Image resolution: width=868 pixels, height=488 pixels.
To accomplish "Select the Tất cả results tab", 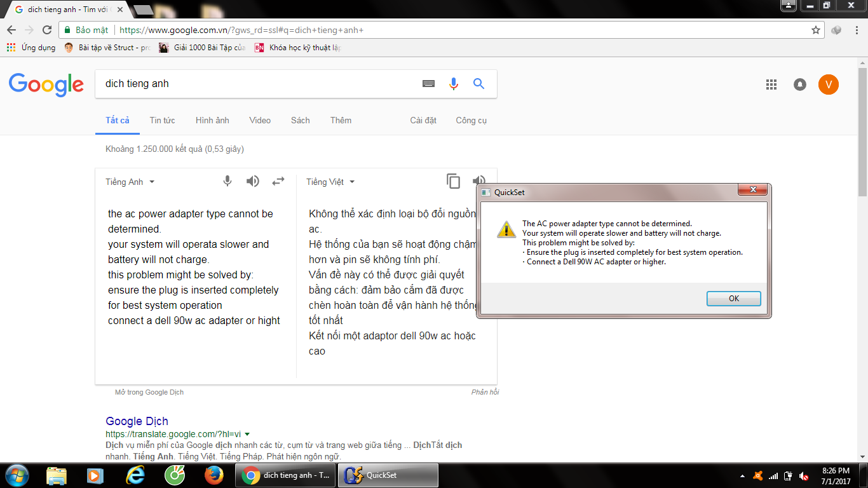I will coord(118,120).
